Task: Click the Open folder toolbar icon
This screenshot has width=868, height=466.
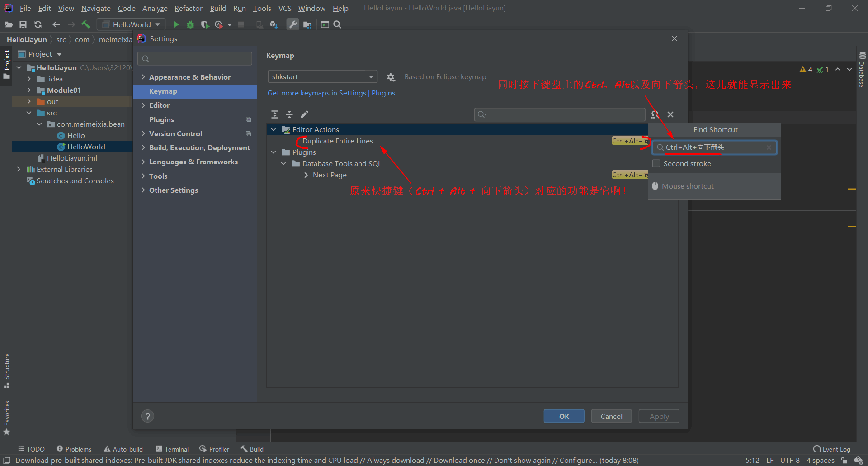Action: [9, 24]
